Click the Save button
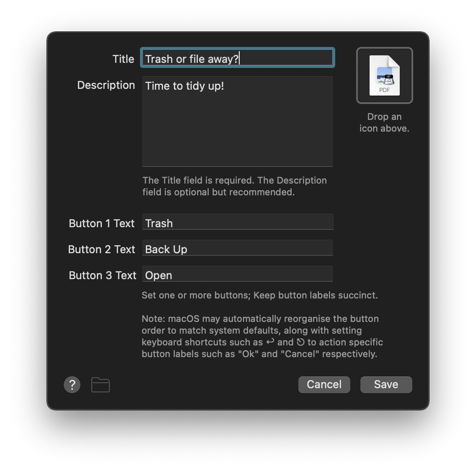This screenshot has height=472, width=476. pos(385,384)
